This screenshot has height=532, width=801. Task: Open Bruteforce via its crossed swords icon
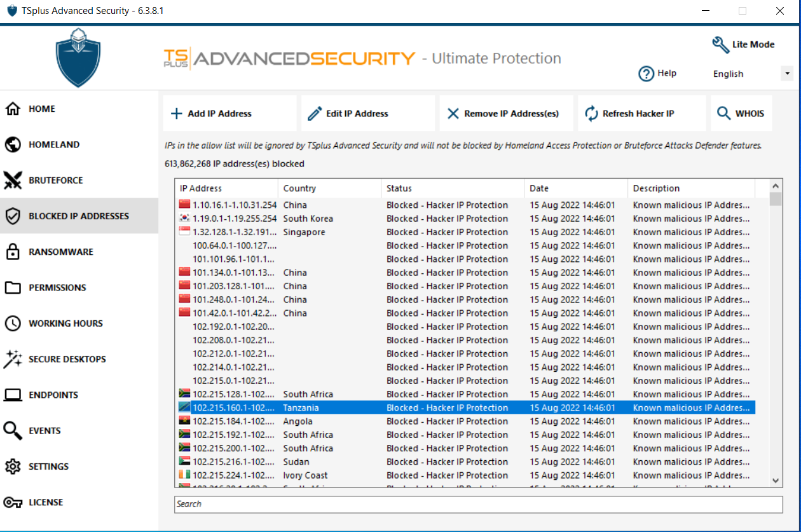(13, 181)
